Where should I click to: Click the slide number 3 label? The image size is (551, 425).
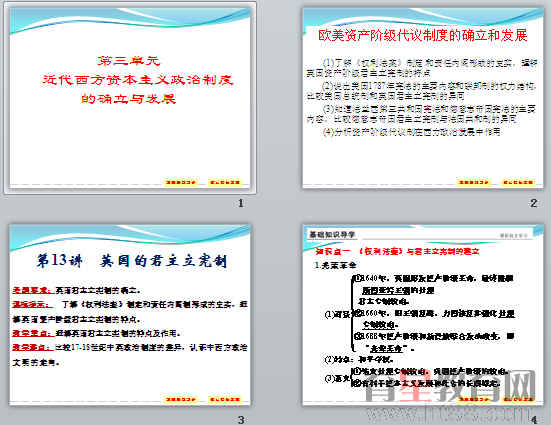(x=241, y=420)
